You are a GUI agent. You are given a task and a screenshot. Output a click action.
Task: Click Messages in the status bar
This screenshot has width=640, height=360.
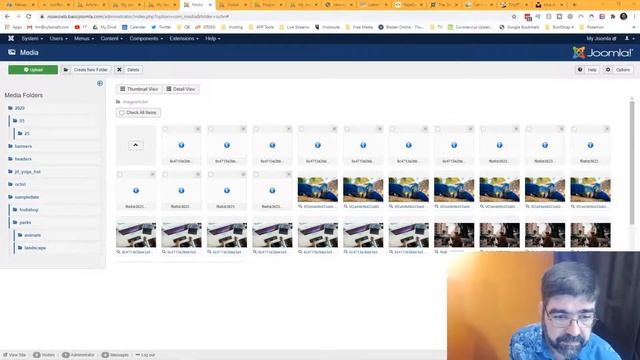pyautogui.click(x=115, y=355)
